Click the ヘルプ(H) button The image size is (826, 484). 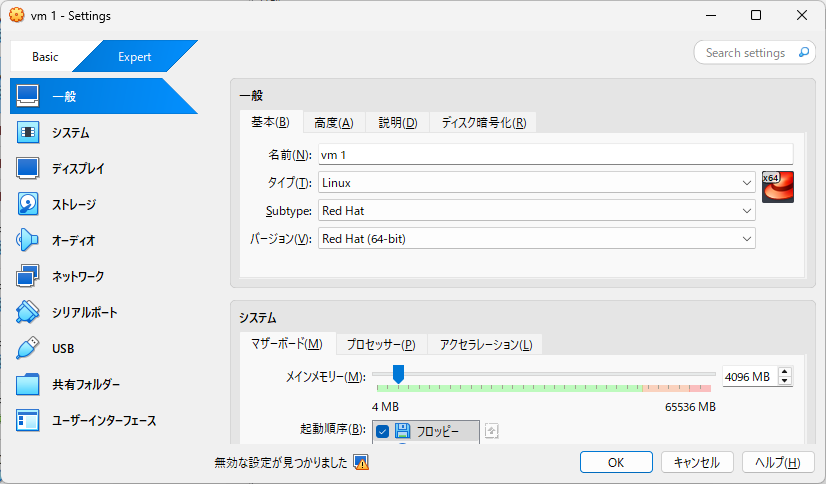(778, 462)
